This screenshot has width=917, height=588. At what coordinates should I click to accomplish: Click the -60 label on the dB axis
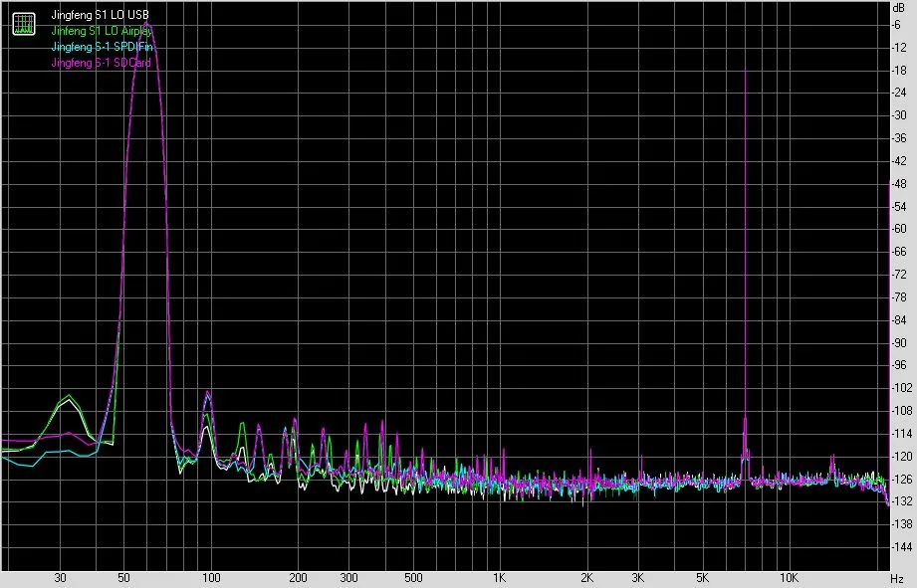coord(899,229)
